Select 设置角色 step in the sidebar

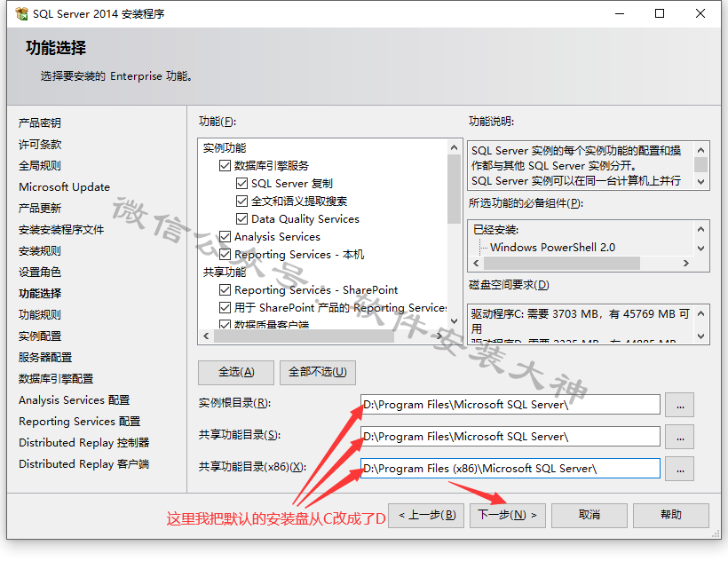click(x=40, y=272)
